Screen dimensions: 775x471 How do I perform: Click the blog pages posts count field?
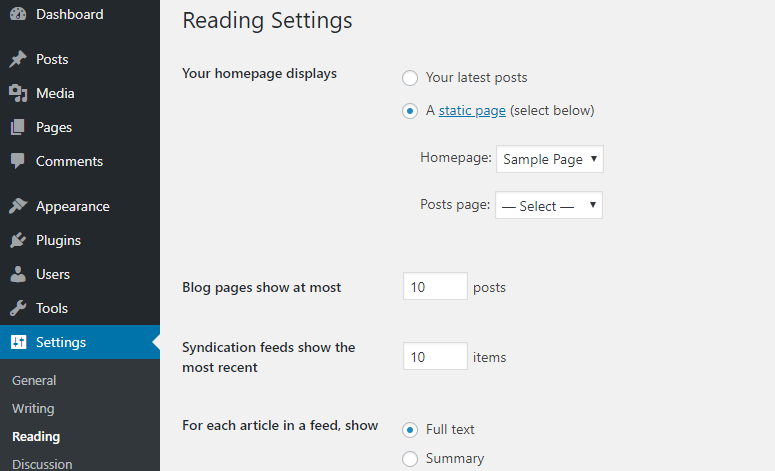[435, 286]
